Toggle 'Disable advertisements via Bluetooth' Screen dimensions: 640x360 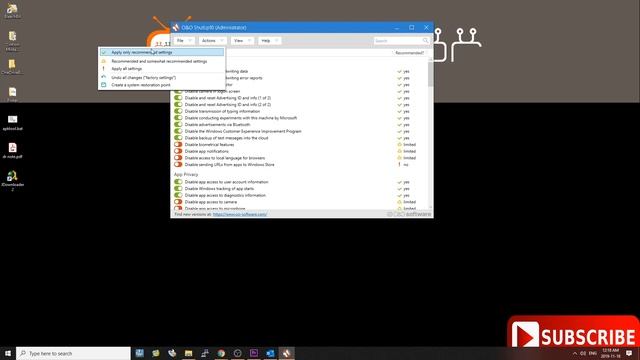(178, 124)
